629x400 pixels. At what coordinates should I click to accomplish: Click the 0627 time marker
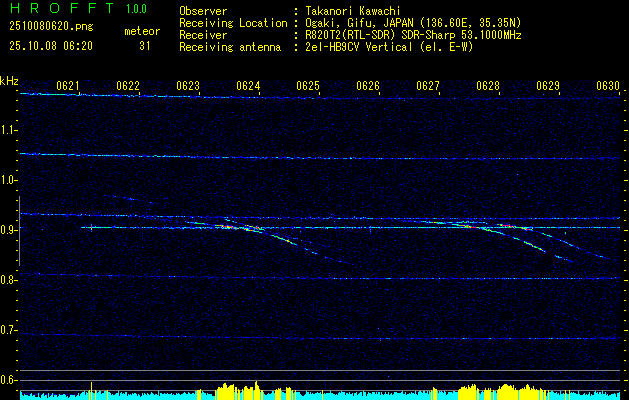(x=428, y=85)
